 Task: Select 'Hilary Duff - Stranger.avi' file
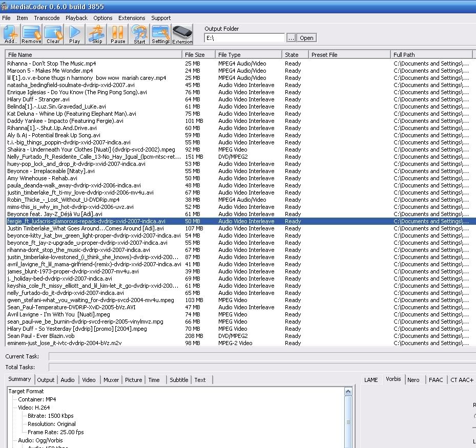240,99
